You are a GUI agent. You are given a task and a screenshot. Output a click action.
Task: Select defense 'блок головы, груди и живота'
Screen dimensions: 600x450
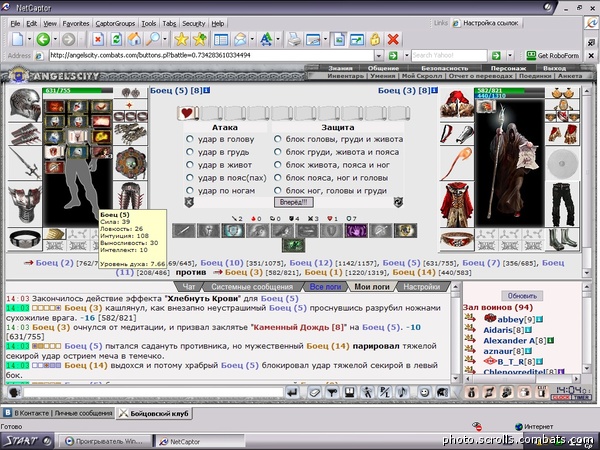278,140
